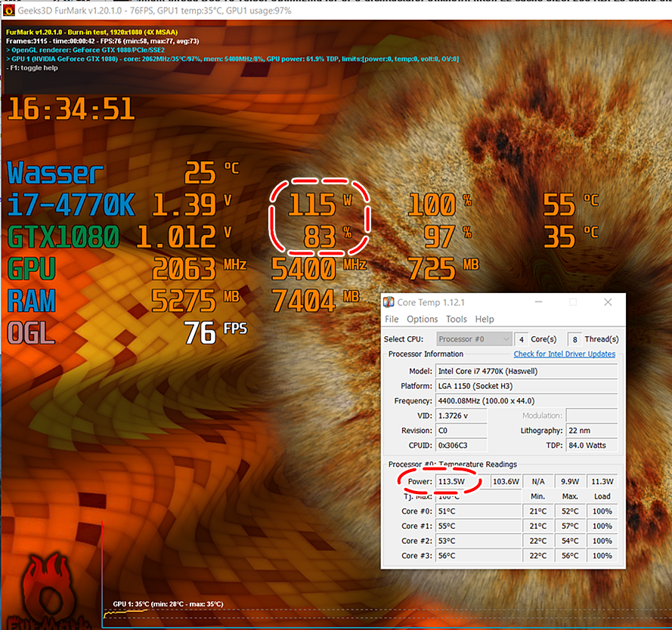This screenshot has height=630, width=672.
Task: Click Core #3 temperature 56°C
Action: (478, 555)
